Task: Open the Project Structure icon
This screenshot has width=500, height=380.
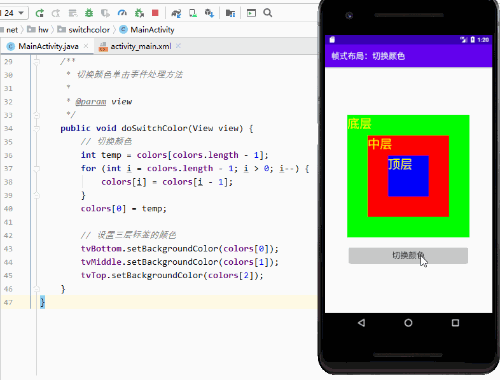Action: [230, 13]
